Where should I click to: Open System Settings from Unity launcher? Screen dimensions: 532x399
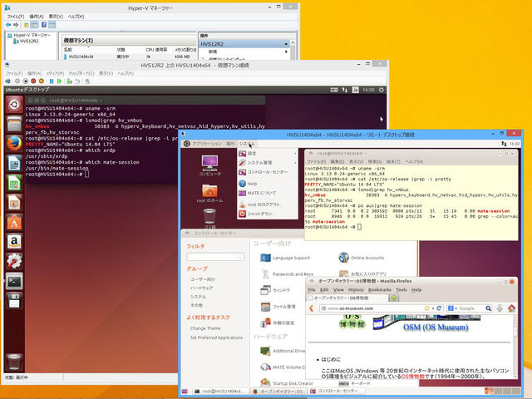coord(14,262)
